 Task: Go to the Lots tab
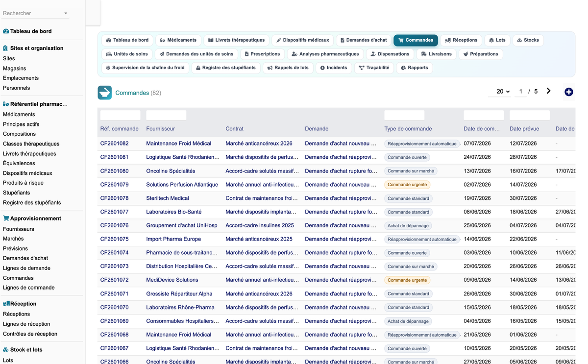pyautogui.click(x=497, y=40)
